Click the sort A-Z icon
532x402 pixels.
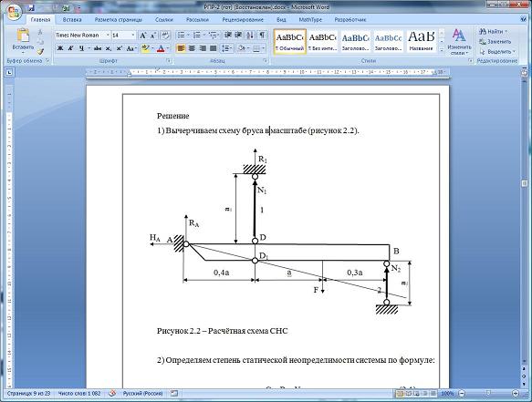click(250, 36)
